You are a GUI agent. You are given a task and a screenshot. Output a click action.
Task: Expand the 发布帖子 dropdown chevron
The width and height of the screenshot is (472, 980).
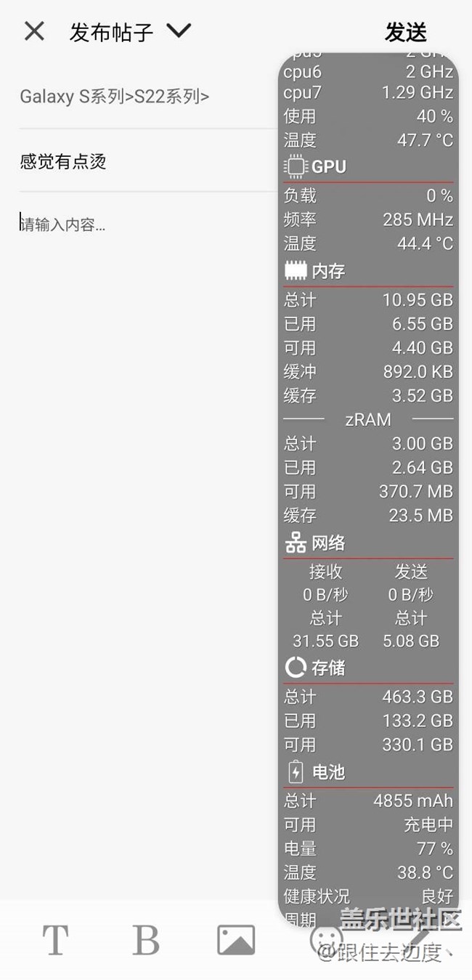(179, 31)
